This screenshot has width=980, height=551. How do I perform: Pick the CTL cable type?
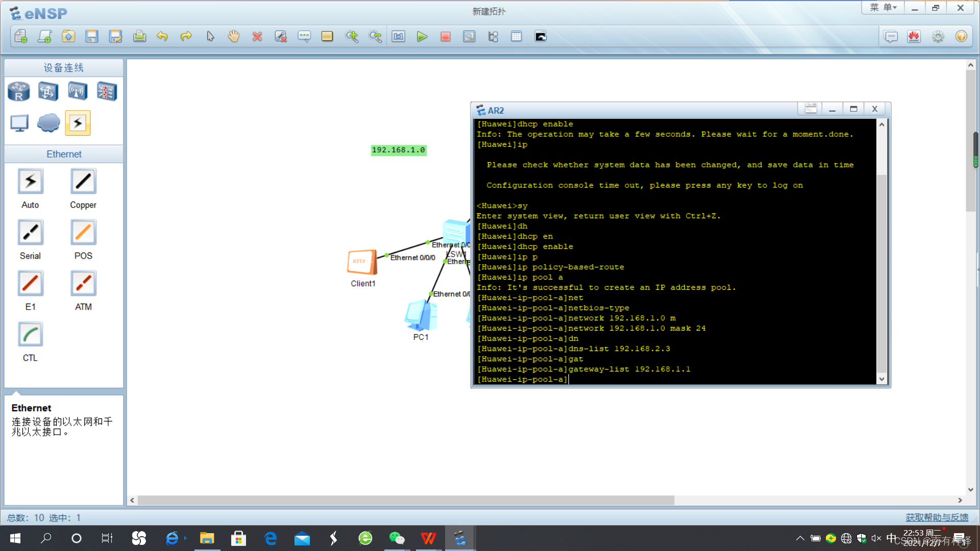(30, 335)
